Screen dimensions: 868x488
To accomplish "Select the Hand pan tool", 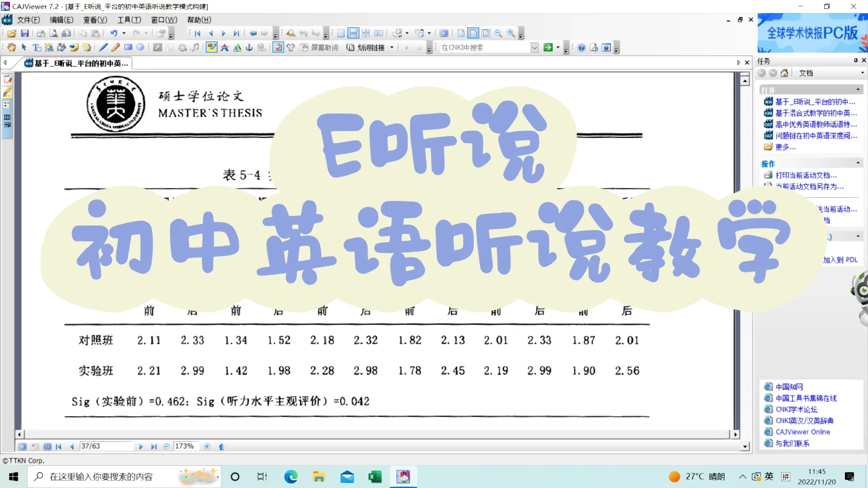I will (x=12, y=47).
